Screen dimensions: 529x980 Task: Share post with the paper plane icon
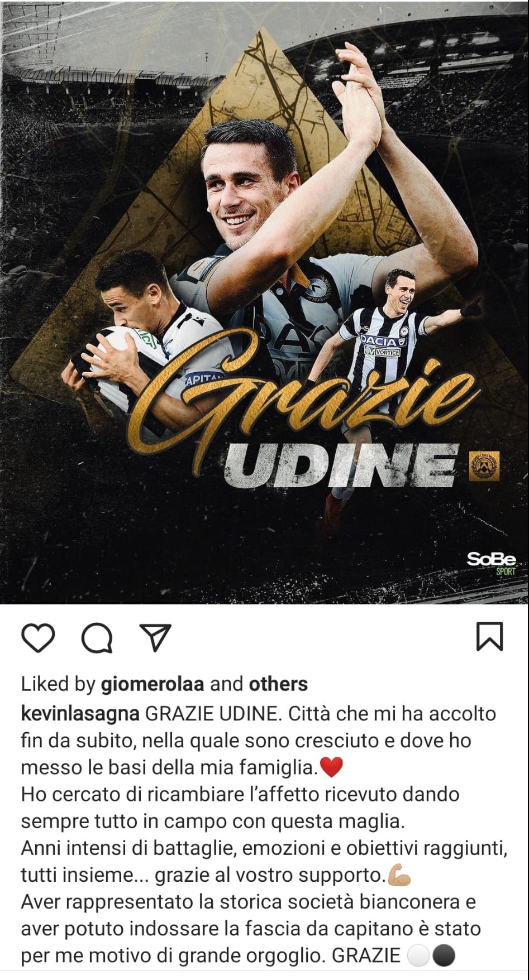[x=154, y=638]
